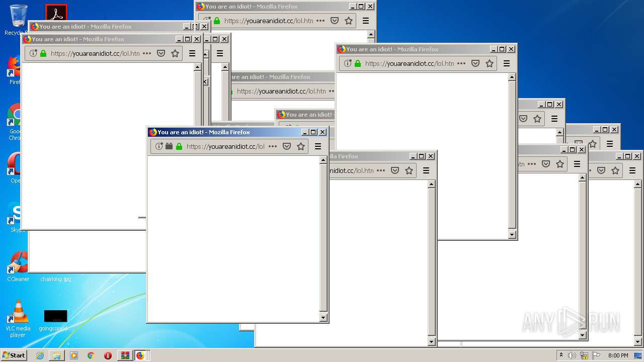
Task: Toggle bookmark star in window whose URL shows 'tn'
Action: [560, 164]
